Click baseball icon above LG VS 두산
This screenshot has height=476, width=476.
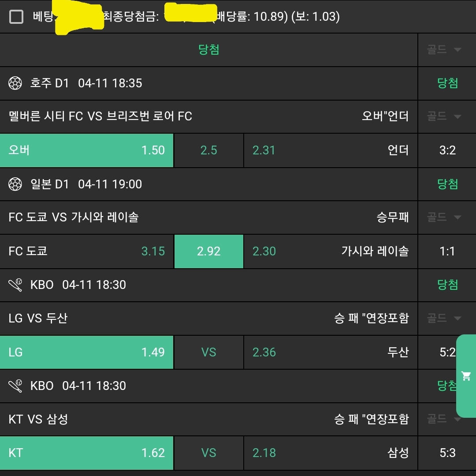(x=15, y=285)
